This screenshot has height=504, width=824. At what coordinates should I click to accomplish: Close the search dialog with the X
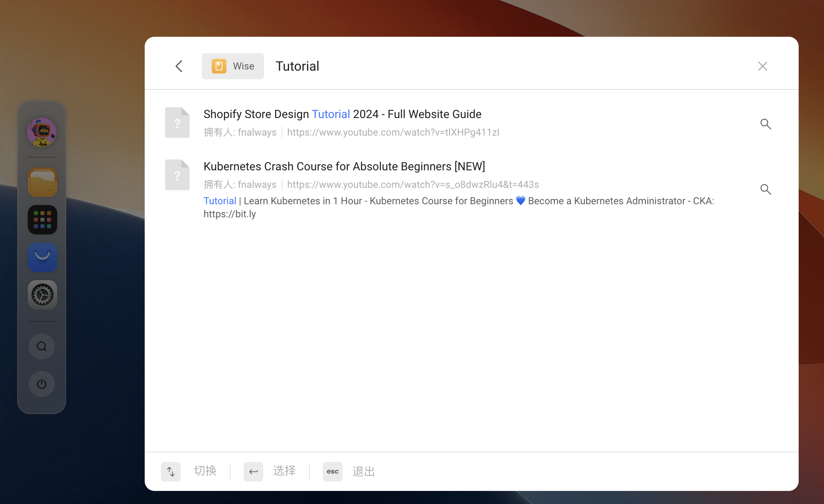click(763, 66)
